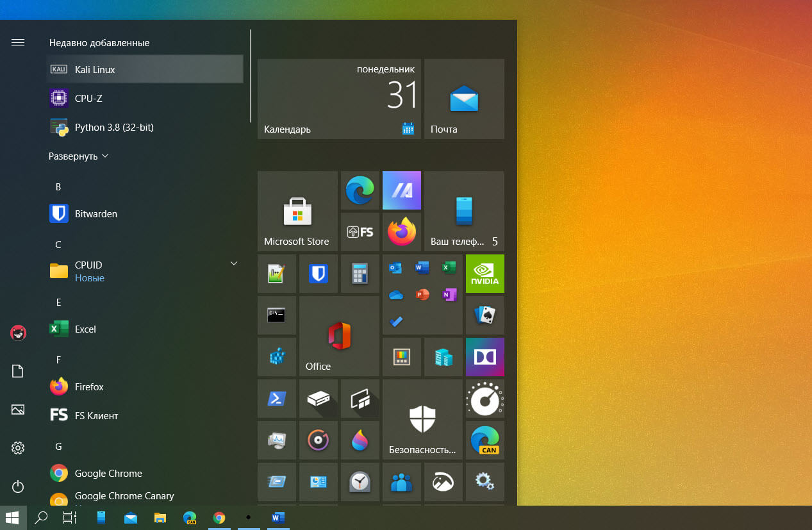Open the FS client small tile
The width and height of the screenshot is (812, 530).
tap(360, 232)
